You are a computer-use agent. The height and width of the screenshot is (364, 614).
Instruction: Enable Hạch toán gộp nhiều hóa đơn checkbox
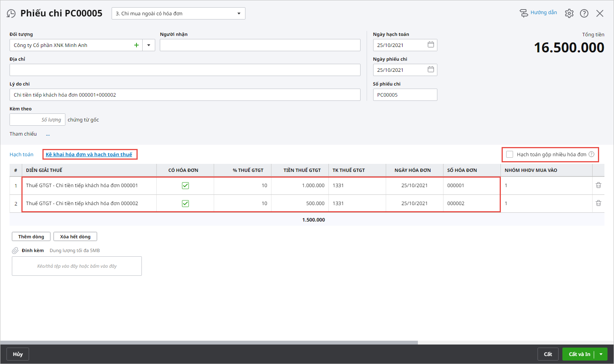[510, 154]
